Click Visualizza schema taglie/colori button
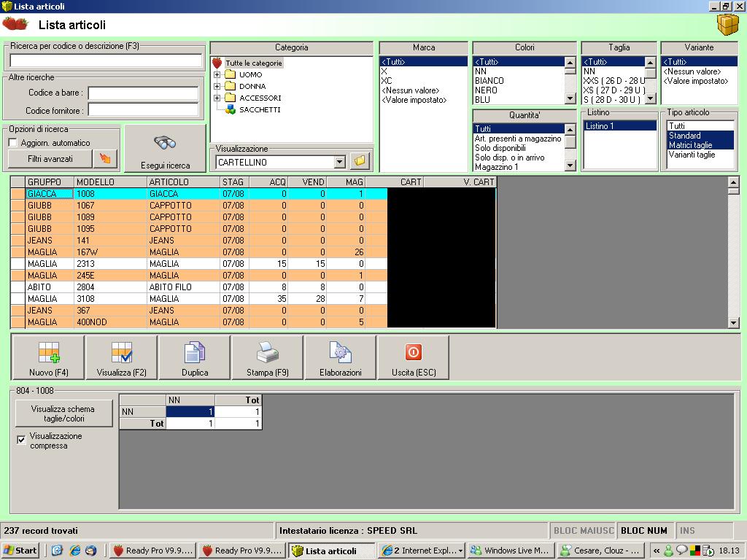 click(63, 413)
